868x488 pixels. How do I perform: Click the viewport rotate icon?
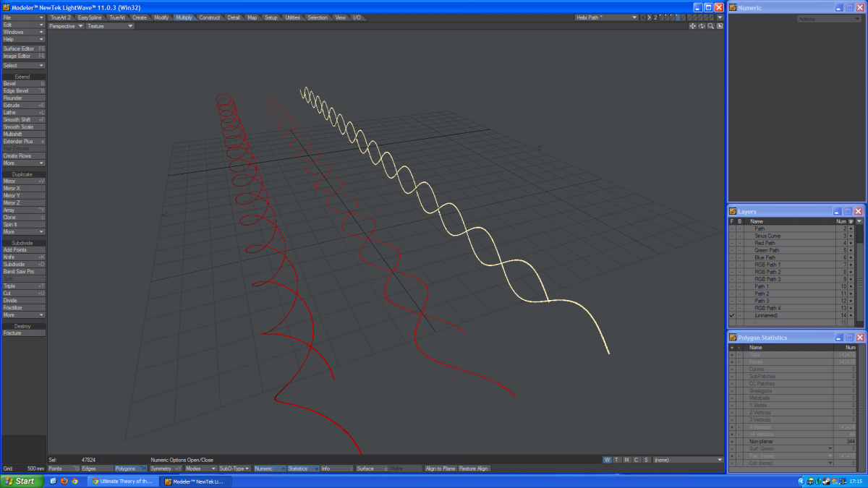702,26
